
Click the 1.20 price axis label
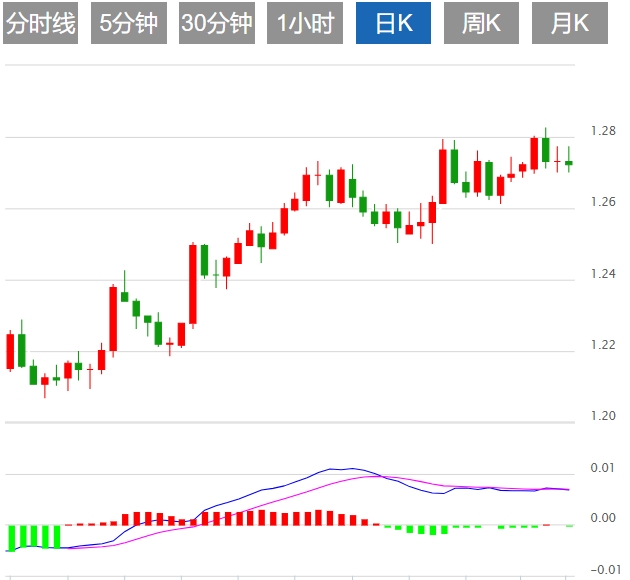click(x=603, y=416)
